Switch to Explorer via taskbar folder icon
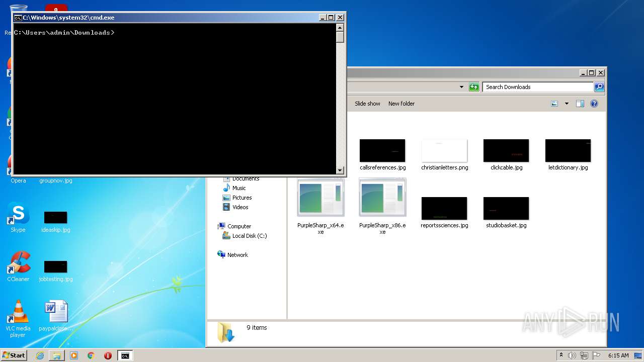This screenshot has width=644, height=362. pos(57,355)
